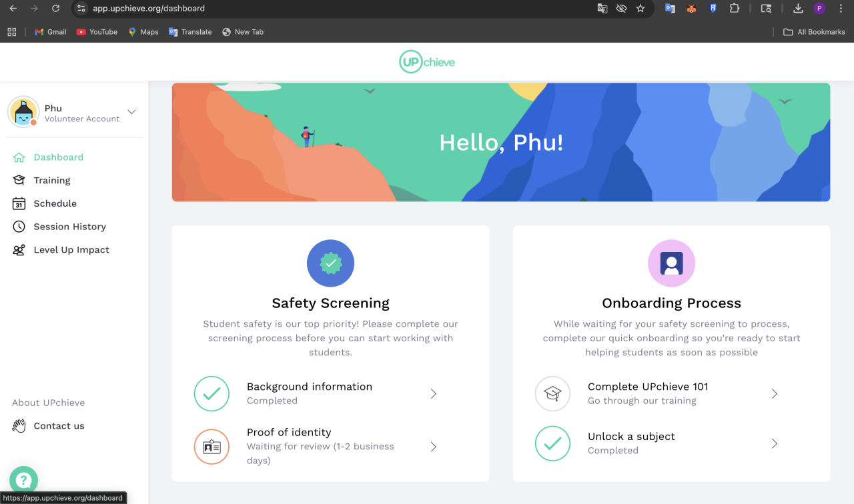Click the chevron beside Complete UPchieve 101
The width and height of the screenshot is (854, 504).
point(774,394)
